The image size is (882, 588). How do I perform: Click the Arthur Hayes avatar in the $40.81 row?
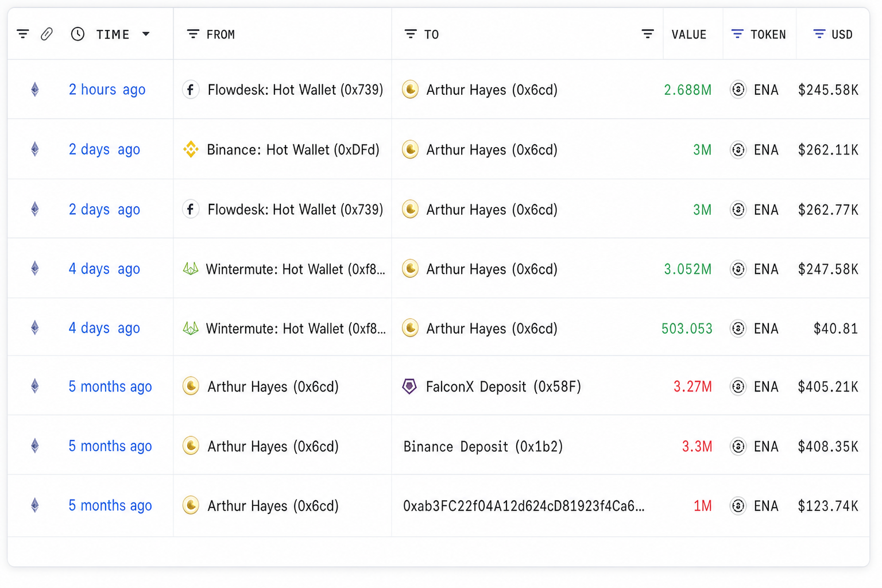pyautogui.click(x=410, y=328)
